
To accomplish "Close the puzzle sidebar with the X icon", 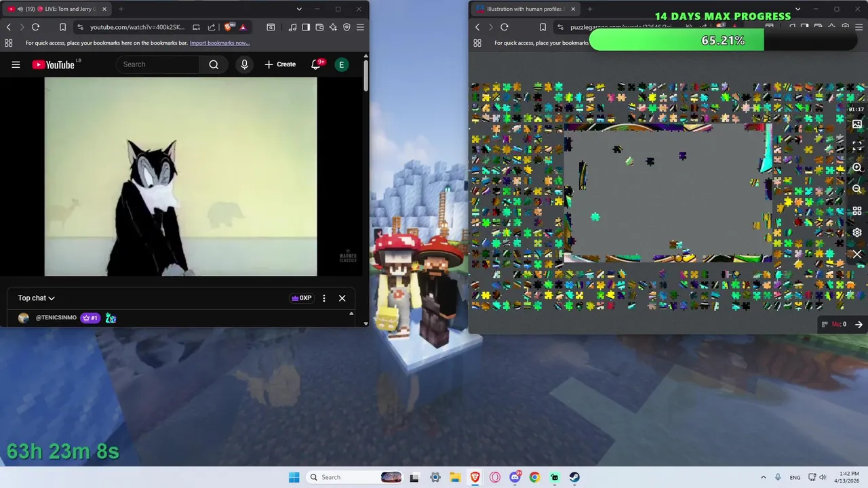I will click(x=857, y=254).
